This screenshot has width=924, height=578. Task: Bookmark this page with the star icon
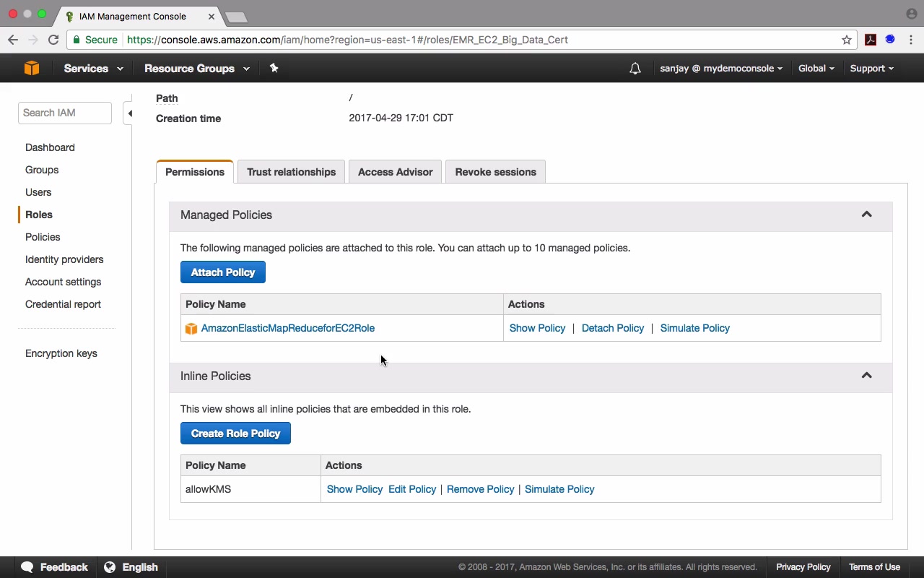pos(847,40)
